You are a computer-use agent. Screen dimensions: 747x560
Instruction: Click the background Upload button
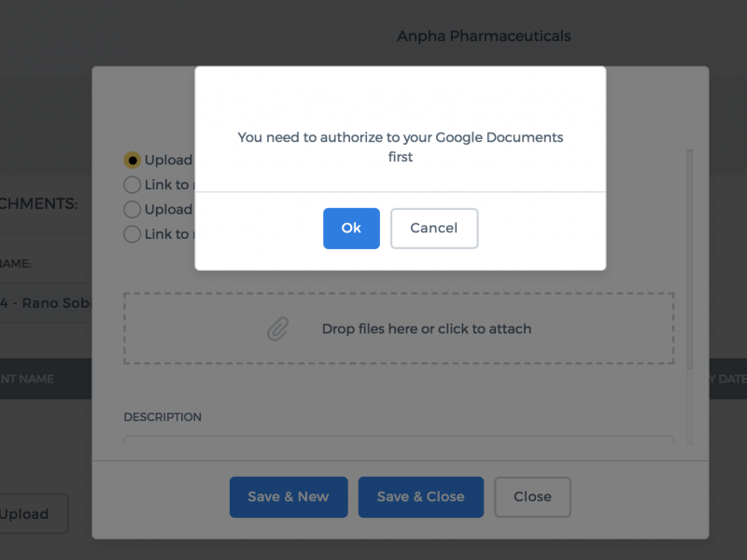click(x=33, y=514)
